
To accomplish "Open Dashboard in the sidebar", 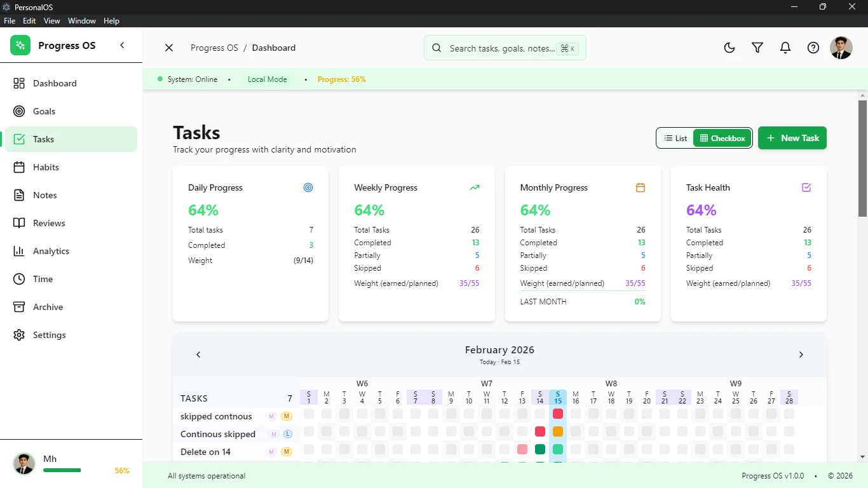I will pos(71,83).
